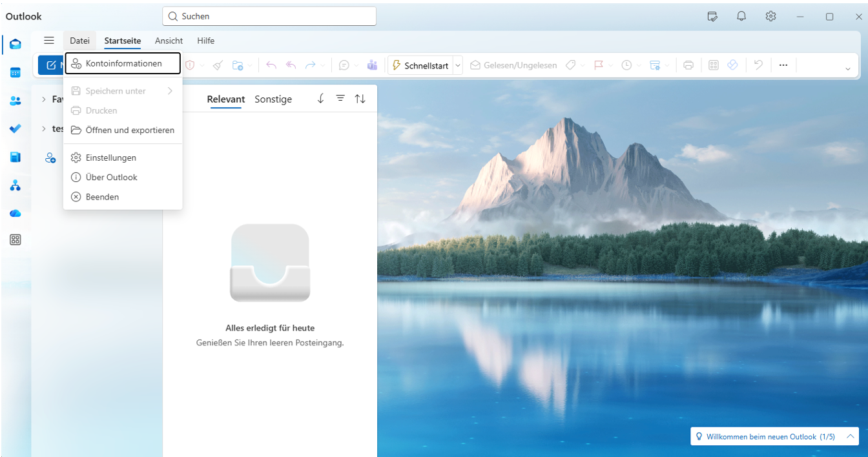
Task: Click the notifications bell icon
Action: click(x=741, y=16)
